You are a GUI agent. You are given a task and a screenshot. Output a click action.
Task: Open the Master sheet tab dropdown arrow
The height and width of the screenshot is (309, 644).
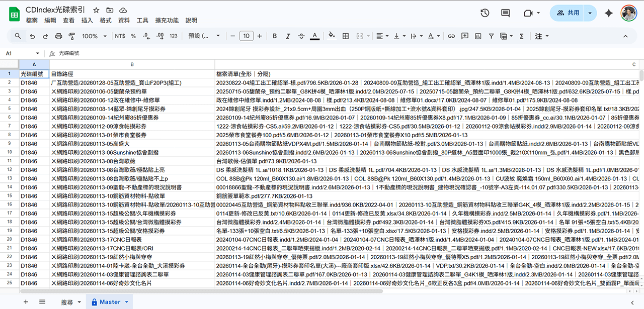click(x=127, y=302)
